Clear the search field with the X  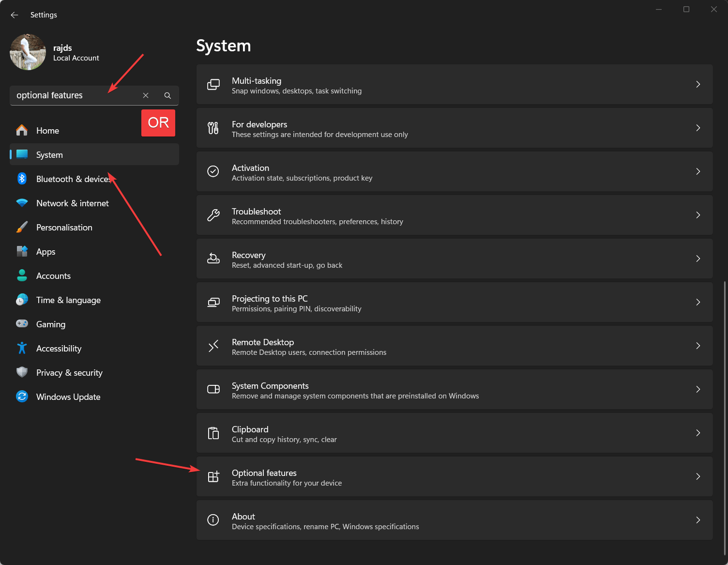pos(146,95)
